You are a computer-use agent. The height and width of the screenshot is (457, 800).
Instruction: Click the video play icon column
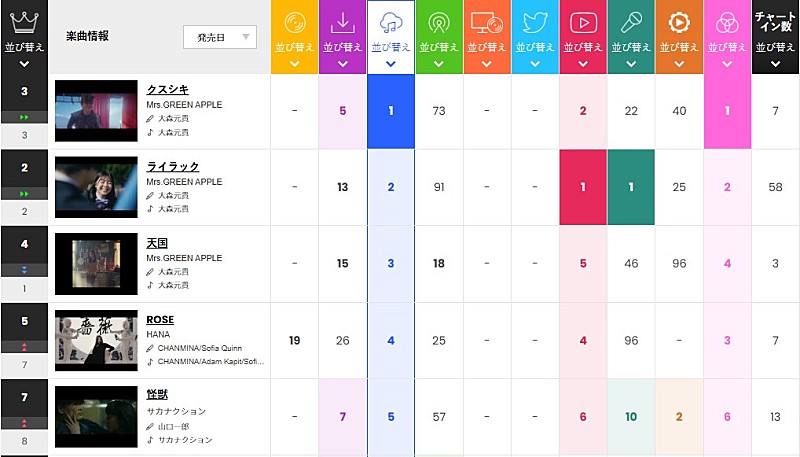tap(583, 22)
